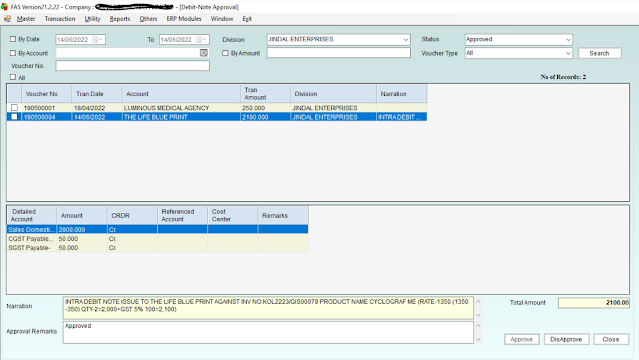This screenshot has width=639, height=360.
Task: Click the Narration box scroll down arrow
Action: point(478,315)
